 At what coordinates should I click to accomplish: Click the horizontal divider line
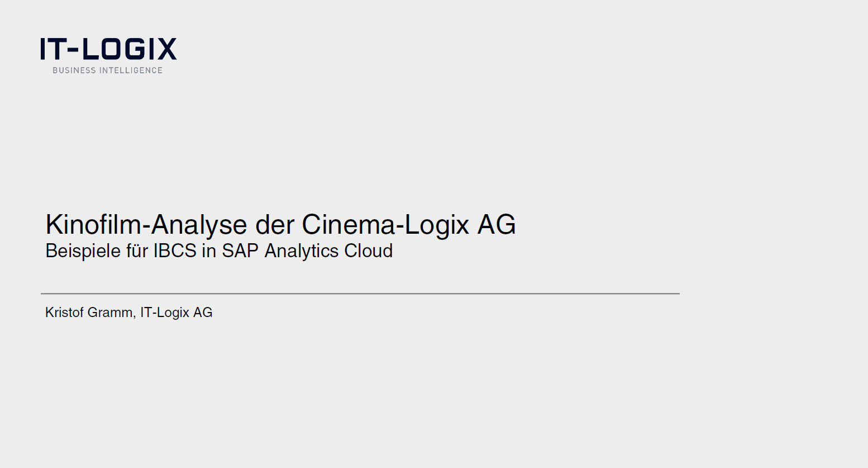[360, 294]
